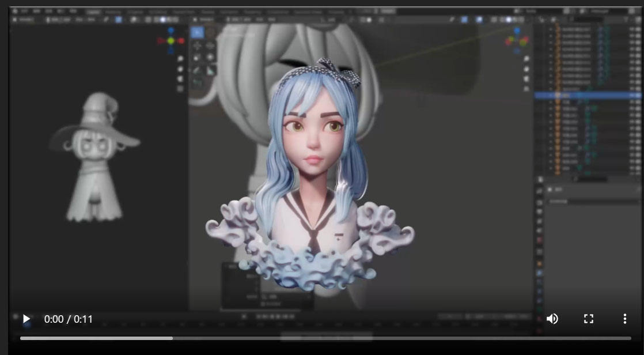Click the "0:00 / 0:11" time display
Screen dimensions: 644x355
pos(69,319)
